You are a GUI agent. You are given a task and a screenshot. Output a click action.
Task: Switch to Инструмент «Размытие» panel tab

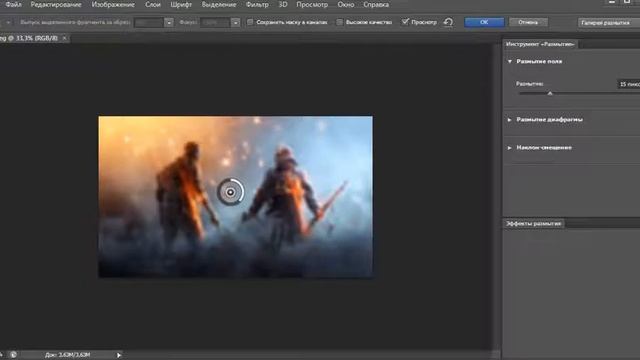coord(540,44)
